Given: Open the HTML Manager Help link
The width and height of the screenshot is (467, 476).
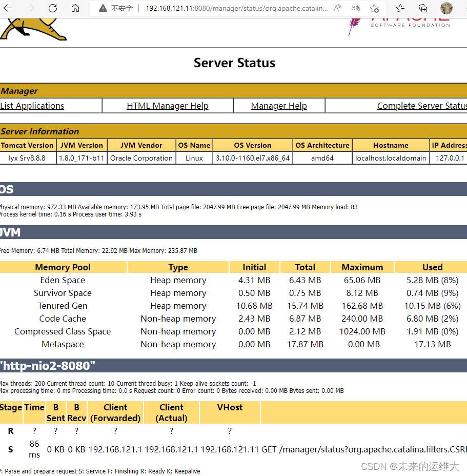Looking at the screenshot, I should pos(168,106).
